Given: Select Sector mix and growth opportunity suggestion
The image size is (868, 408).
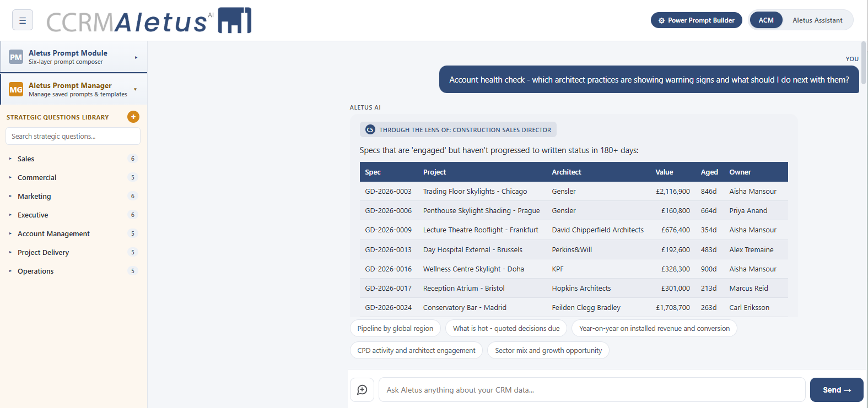Looking at the screenshot, I should pyautogui.click(x=548, y=351).
